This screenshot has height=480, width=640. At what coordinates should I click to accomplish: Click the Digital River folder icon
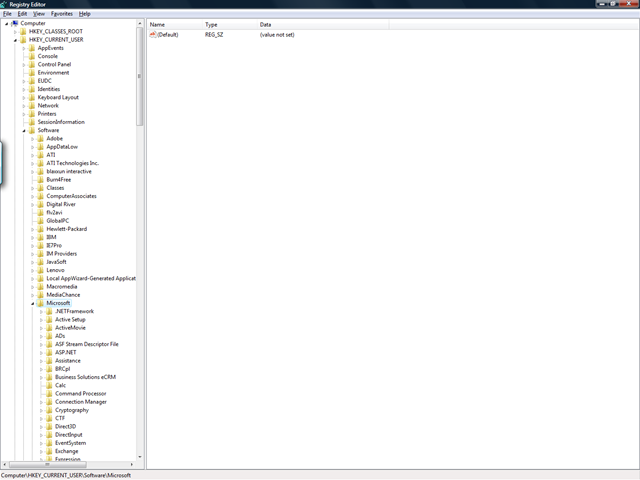click(40, 204)
